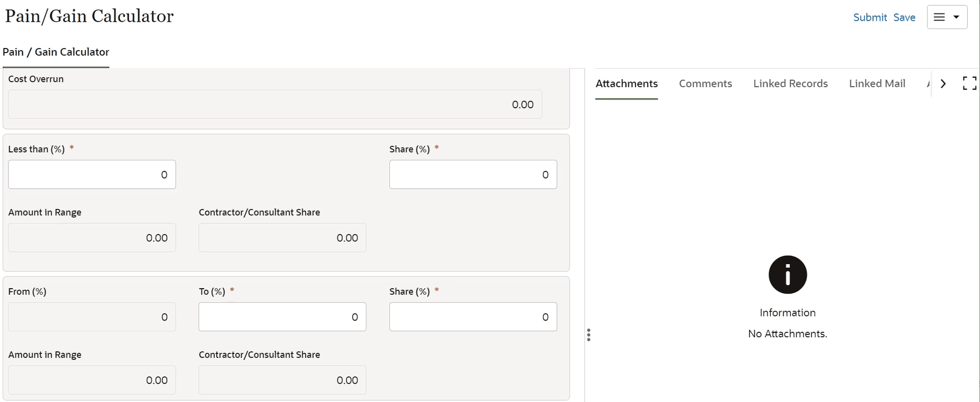Click the Less than (%) input field
Screen dimensions: 980x402
point(92,175)
